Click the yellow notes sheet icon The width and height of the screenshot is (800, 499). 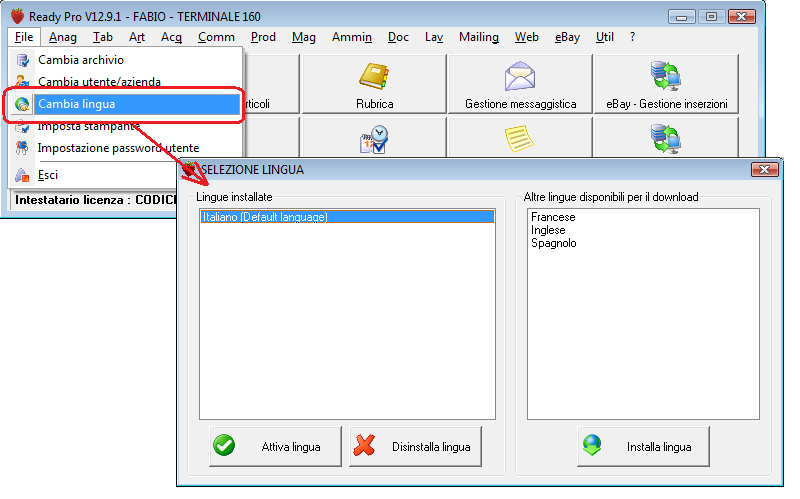[x=519, y=139]
